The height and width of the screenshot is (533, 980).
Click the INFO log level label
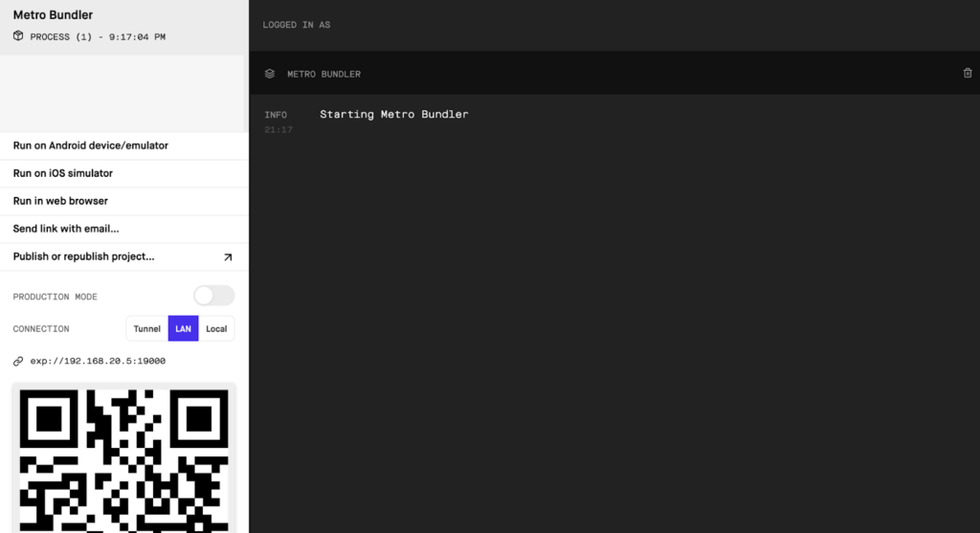(x=276, y=115)
